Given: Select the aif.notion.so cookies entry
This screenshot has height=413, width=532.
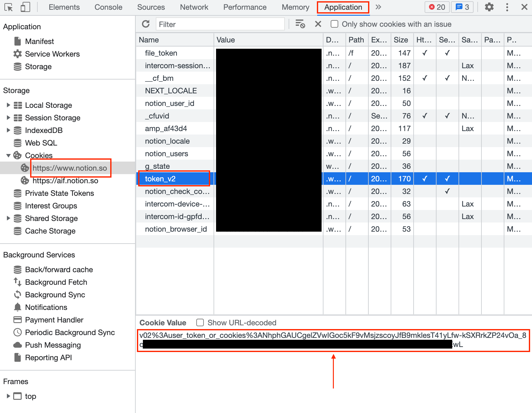Looking at the screenshot, I should 65,181.
